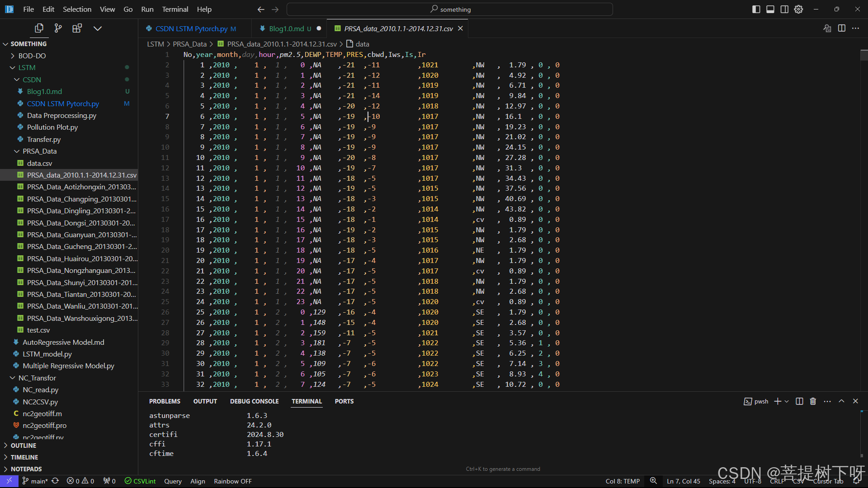Kill terminal with the trash icon
Image resolution: width=868 pixels, height=488 pixels.
(x=813, y=401)
